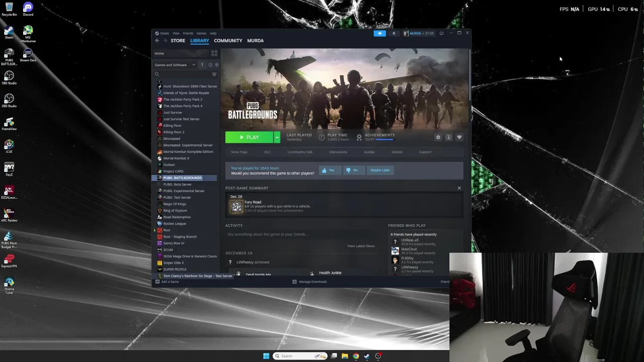
Task: Click Home in the library sidebar
Action: (159, 53)
